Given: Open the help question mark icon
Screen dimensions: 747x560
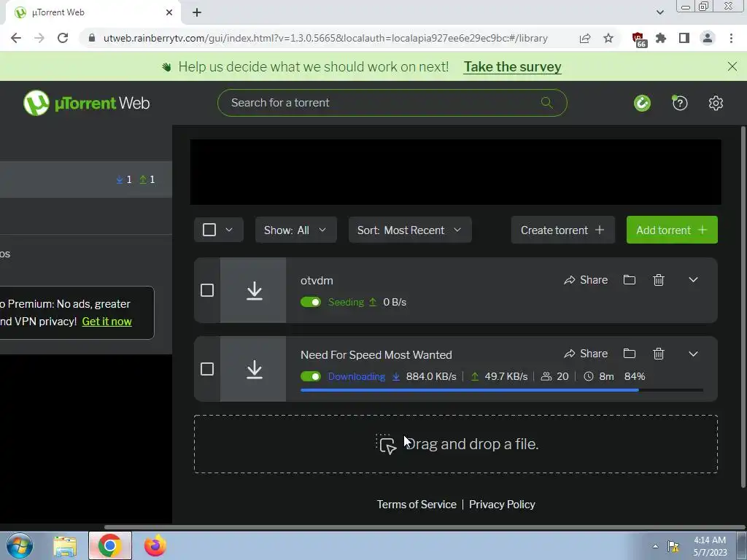Looking at the screenshot, I should (x=680, y=103).
